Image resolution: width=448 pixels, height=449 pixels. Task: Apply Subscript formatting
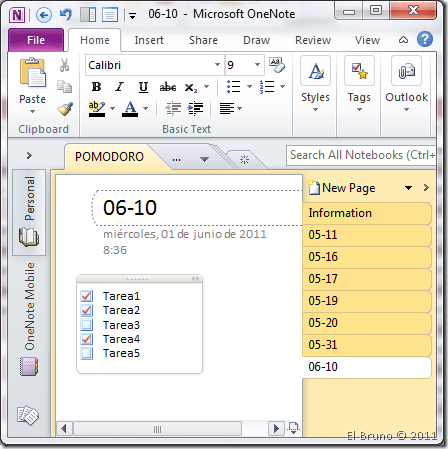191,88
